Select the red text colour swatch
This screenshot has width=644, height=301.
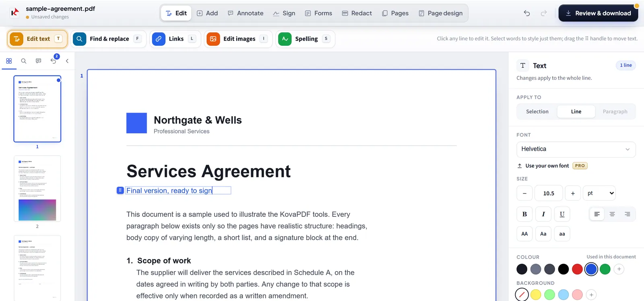577,269
